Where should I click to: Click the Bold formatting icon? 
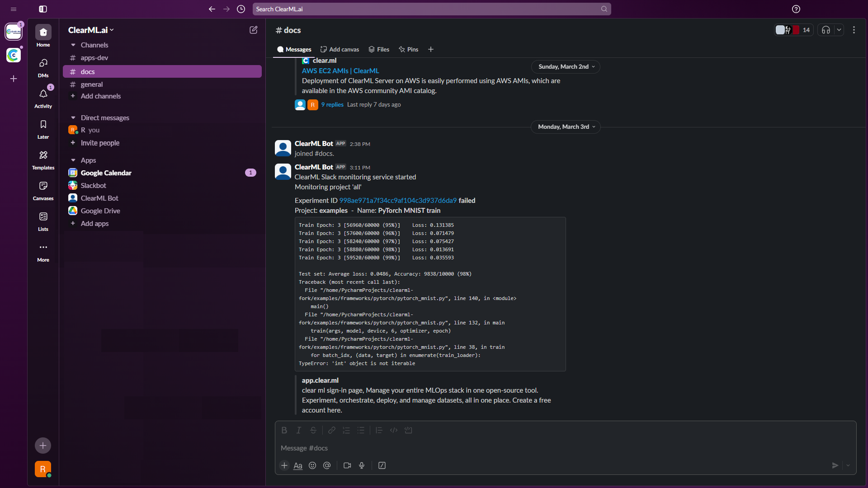[x=284, y=430]
